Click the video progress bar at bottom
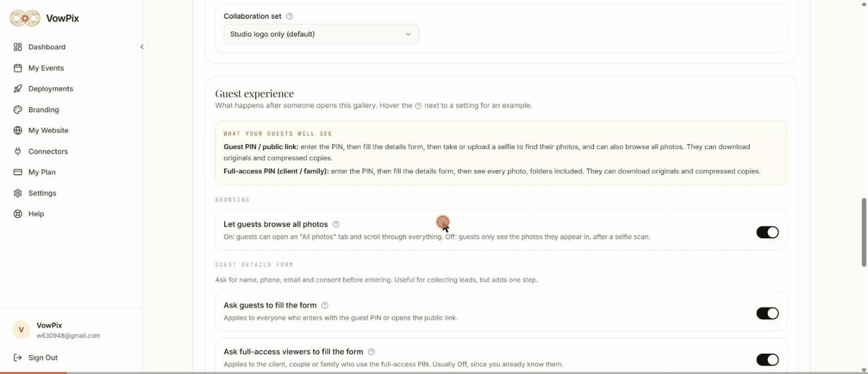This screenshot has height=374, width=868. point(434,372)
